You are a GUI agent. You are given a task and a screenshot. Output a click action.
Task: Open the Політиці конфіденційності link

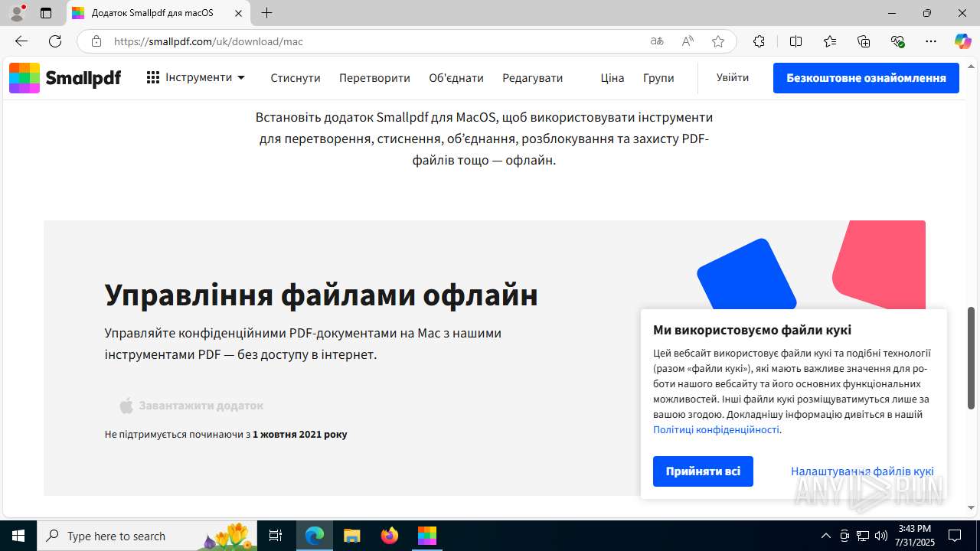click(x=716, y=429)
